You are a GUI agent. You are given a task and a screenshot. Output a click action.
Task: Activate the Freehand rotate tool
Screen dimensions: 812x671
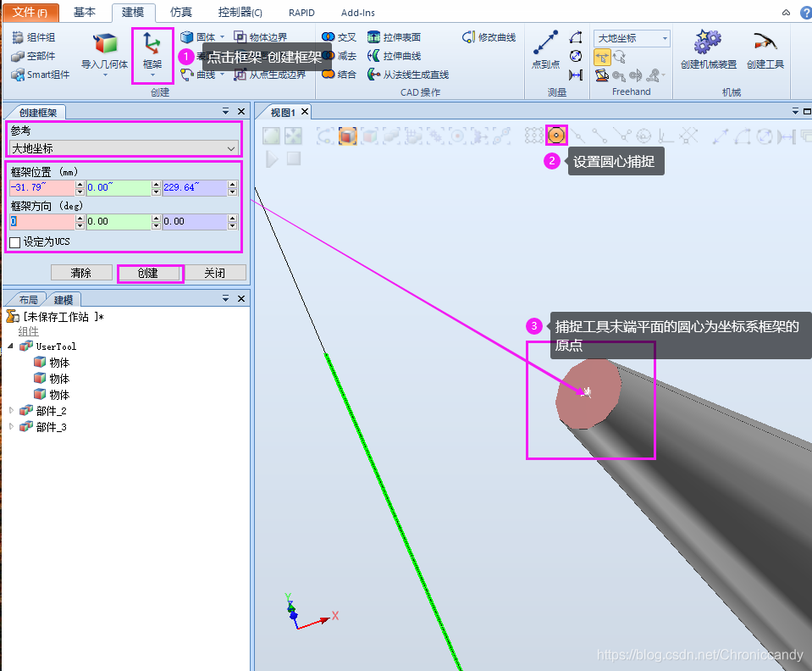(x=619, y=57)
